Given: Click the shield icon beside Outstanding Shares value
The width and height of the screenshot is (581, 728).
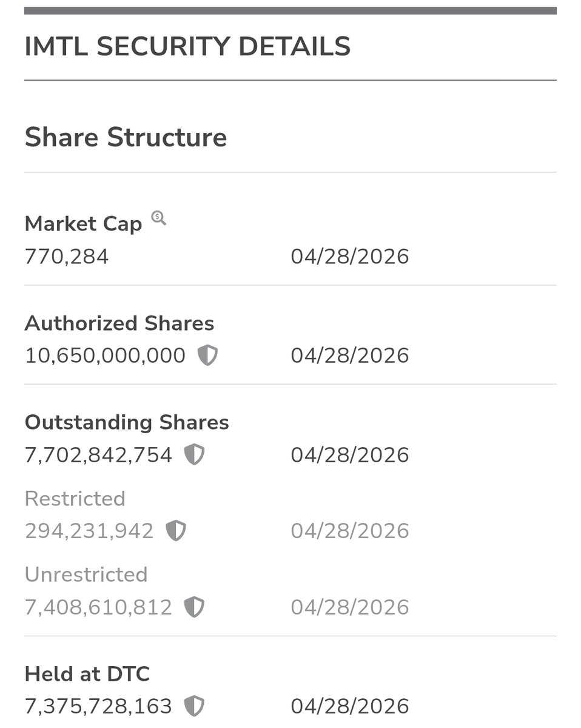Looking at the screenshot, I should point(194,454).
